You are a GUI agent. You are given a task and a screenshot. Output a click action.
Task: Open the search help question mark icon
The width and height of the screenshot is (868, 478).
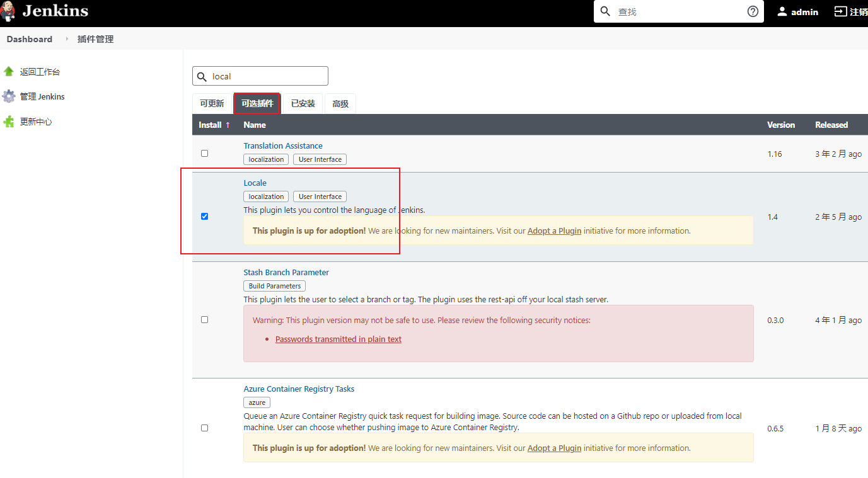point(753,11)
